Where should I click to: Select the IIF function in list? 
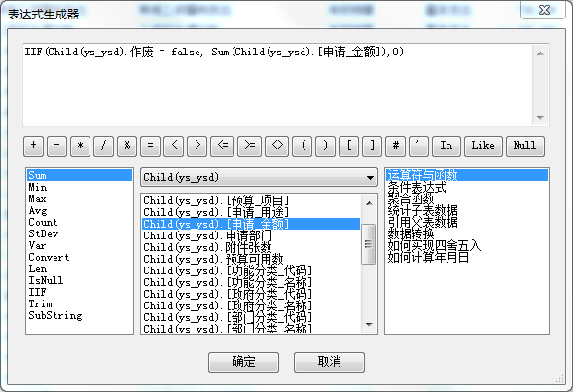point(37,292)
